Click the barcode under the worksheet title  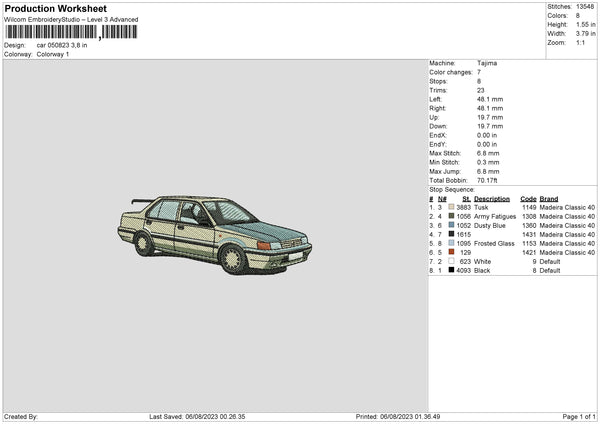(70, 33)
